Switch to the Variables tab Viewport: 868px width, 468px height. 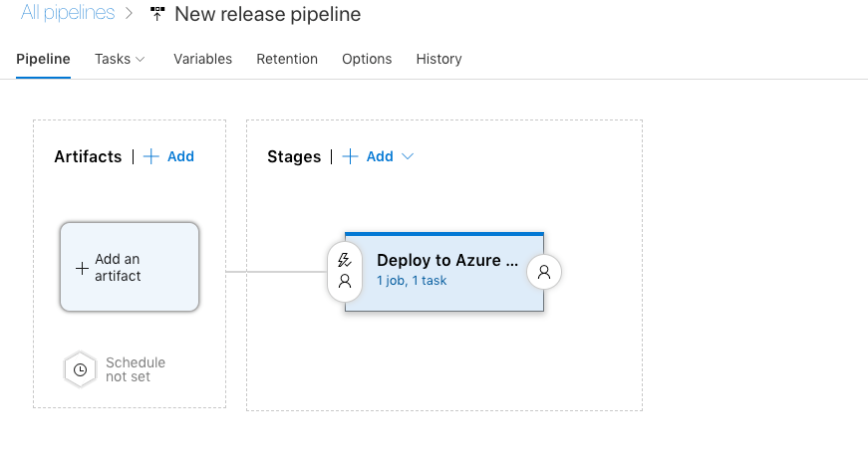202,59
